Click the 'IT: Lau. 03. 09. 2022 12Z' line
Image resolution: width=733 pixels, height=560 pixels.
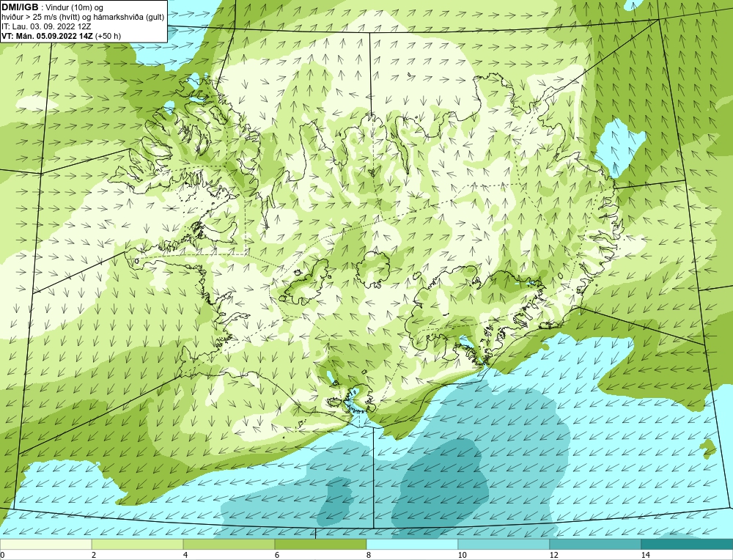46,26
